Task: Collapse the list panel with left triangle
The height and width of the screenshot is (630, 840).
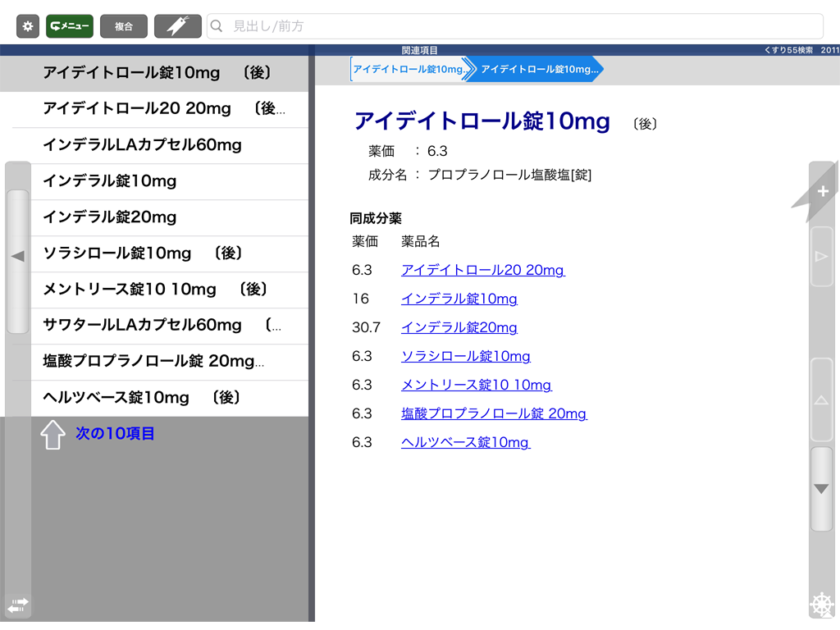Action: pos(18,256)
